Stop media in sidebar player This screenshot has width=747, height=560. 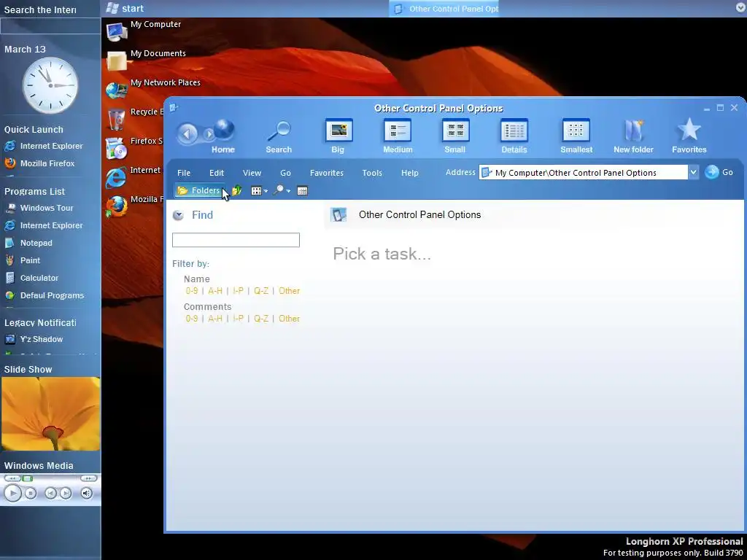click(x=31, y=494)
